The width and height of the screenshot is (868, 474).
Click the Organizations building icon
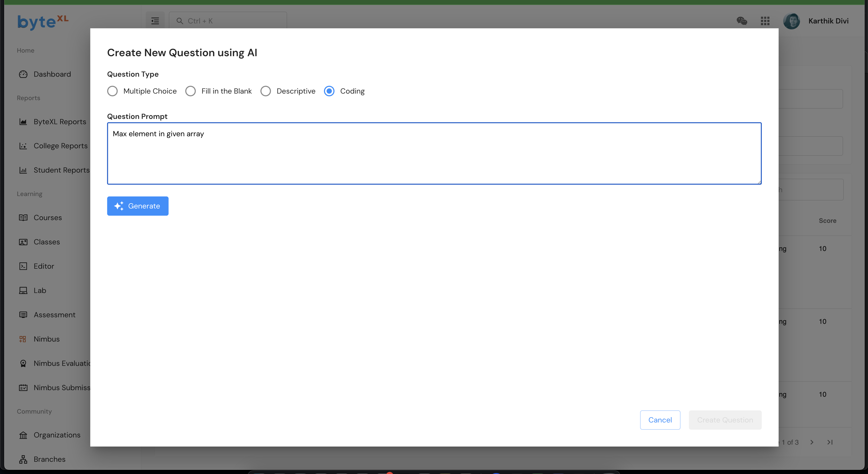pos(23,435)
